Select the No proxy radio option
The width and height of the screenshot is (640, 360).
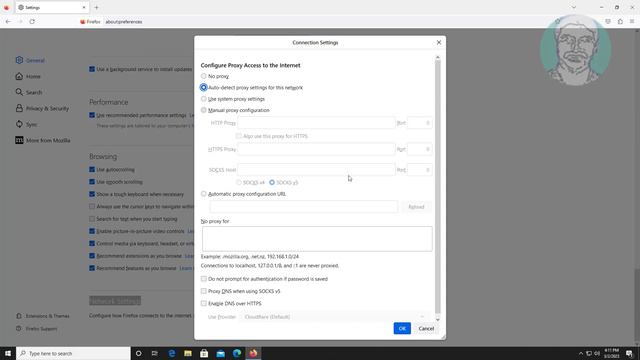(x=203, y=76)
